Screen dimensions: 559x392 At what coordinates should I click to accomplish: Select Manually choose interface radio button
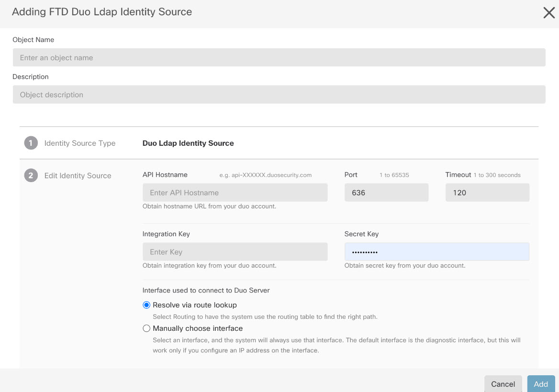[147, 328]
